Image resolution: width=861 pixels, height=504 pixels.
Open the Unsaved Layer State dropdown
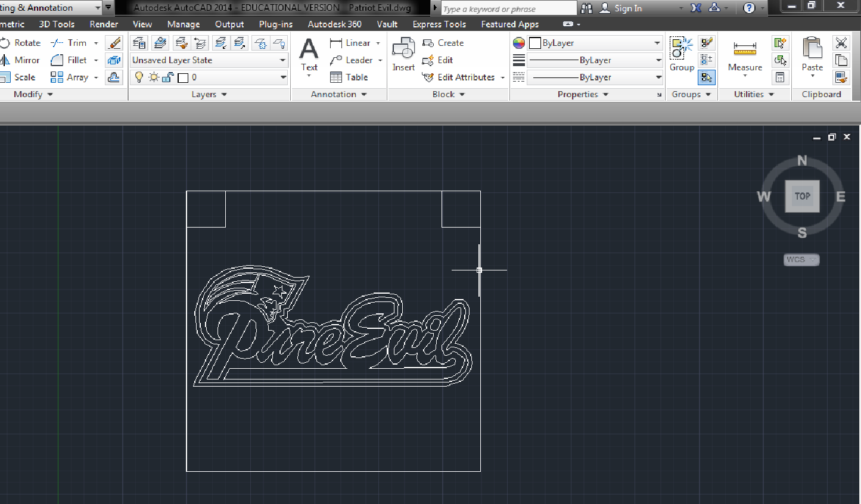(209, 60)
